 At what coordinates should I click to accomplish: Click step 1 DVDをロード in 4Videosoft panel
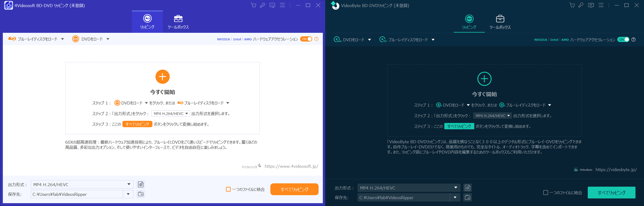131,103
